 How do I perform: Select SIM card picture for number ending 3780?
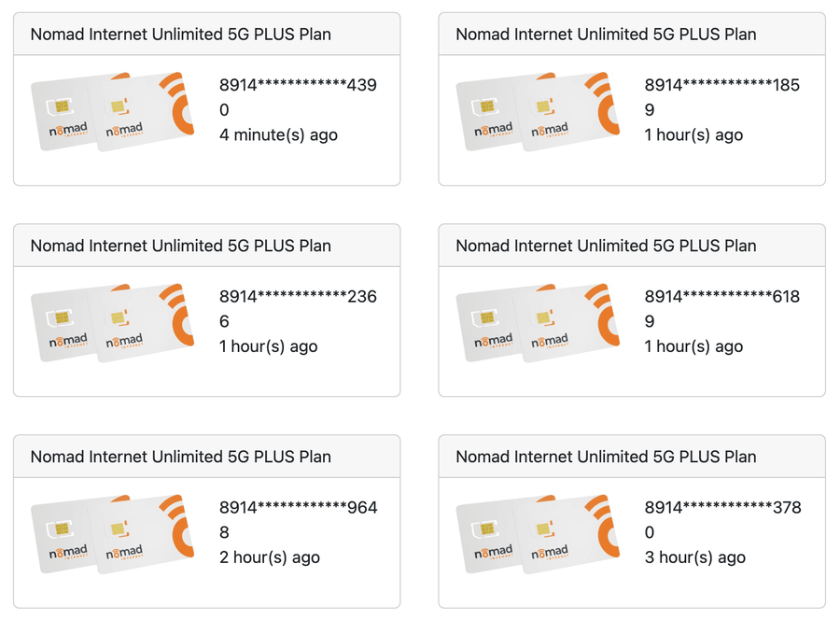539,534
